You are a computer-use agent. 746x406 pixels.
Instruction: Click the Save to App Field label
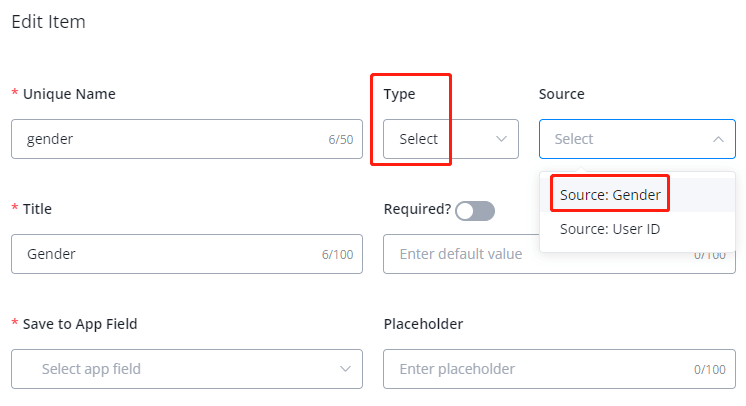pyautogui.click(x=80, y=324)
